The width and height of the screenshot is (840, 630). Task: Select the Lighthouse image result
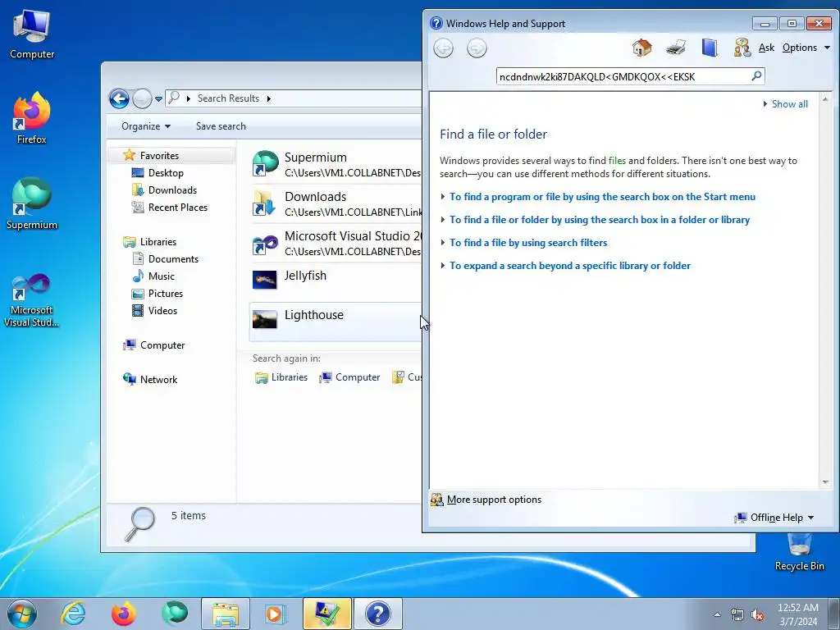[x=336, y=322]
